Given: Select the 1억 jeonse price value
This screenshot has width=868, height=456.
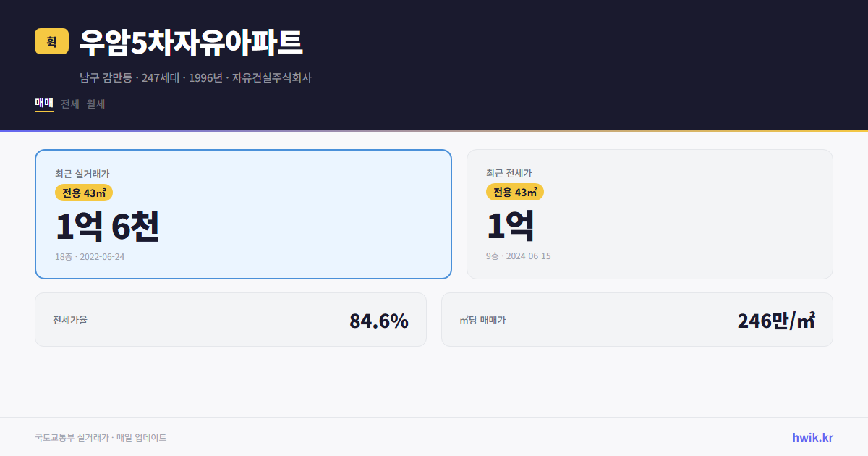Looking at the screenshot, I should [x=511, y=227].
